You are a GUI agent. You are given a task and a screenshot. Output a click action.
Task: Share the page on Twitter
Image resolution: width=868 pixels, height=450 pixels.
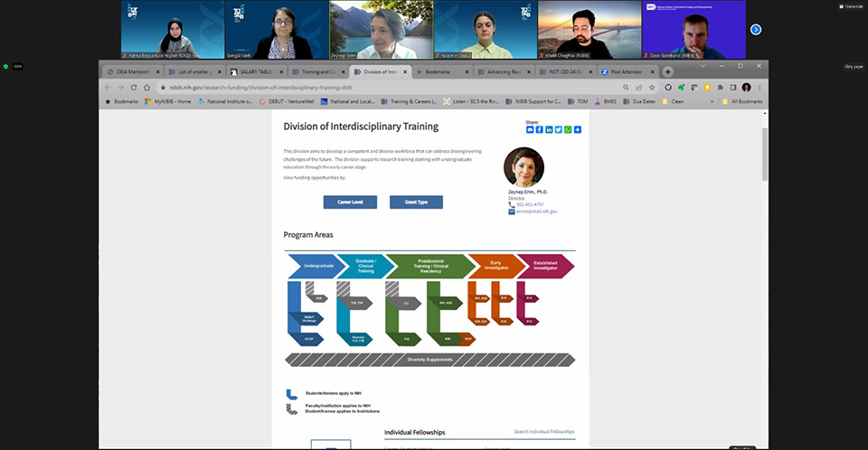(559, 130)
